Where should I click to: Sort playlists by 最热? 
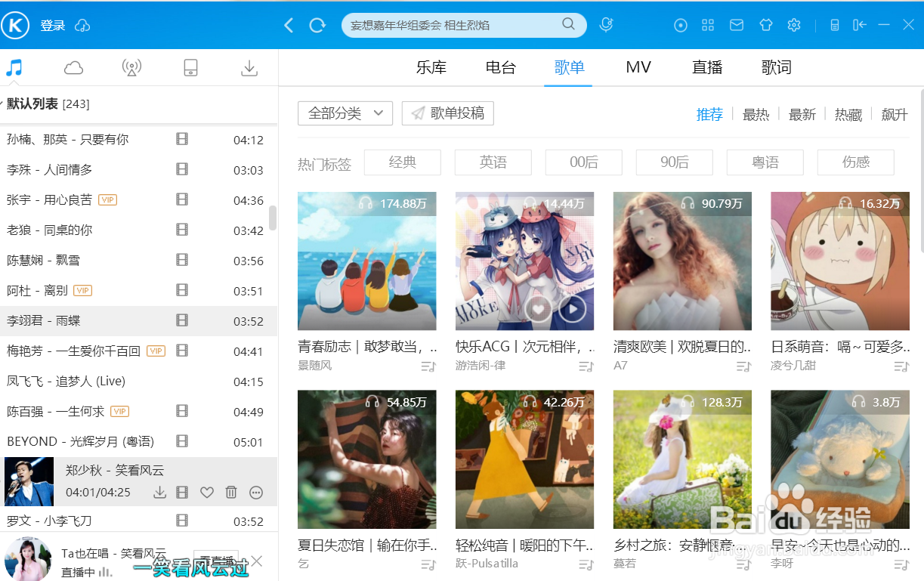point(756,114)
